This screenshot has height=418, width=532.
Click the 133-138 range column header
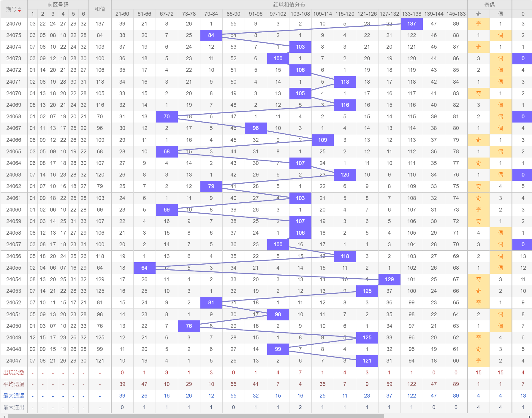click(x=411, y=14)
